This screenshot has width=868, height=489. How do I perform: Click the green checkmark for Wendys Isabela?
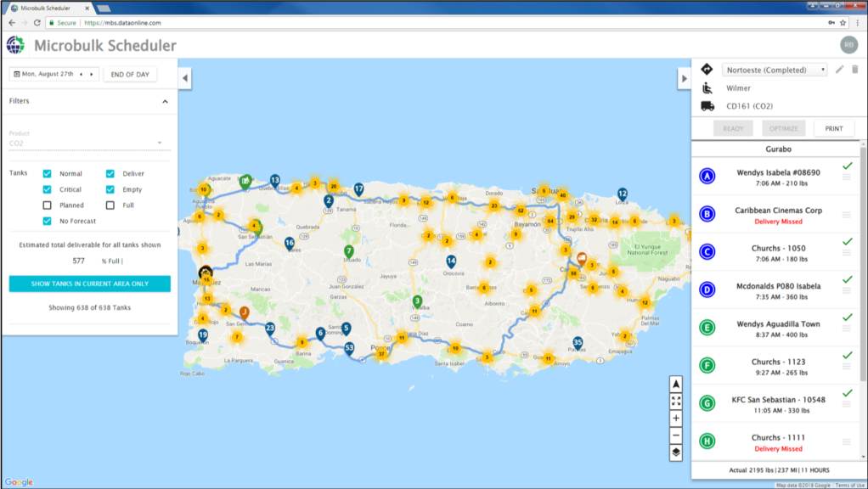tap(847, 166)
